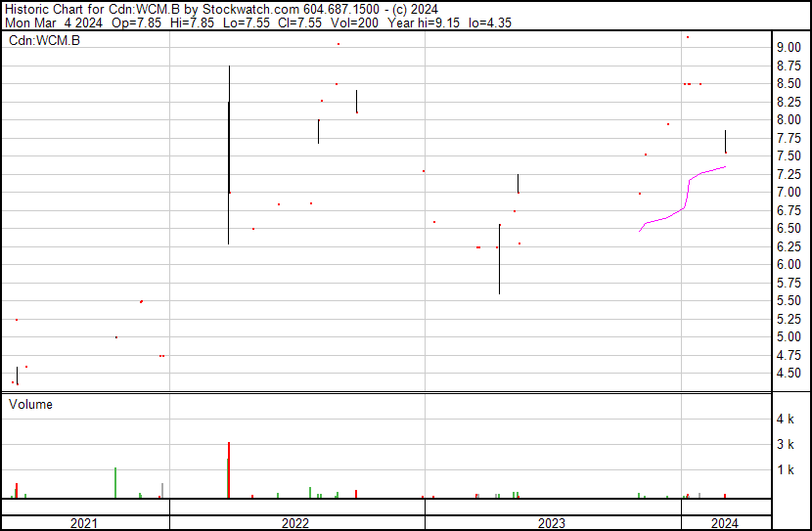The height and width of the screenshot is (531, 812).
Task: Click the Volume panel label
Action: click(x=30, y=404)
